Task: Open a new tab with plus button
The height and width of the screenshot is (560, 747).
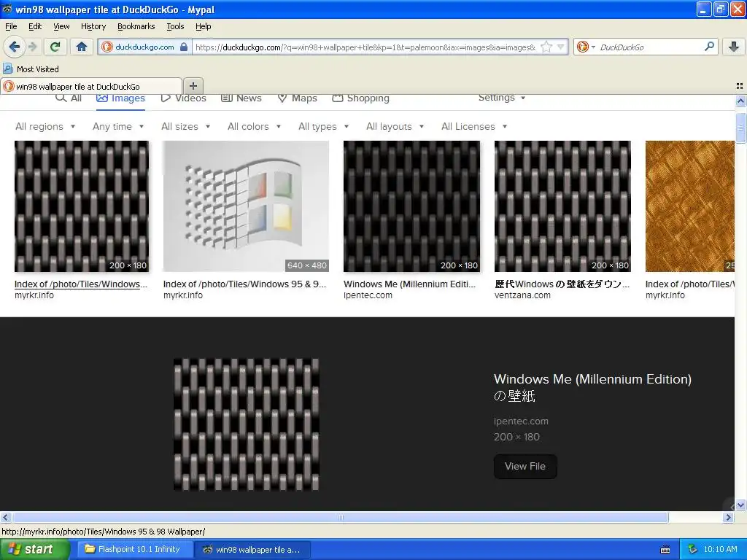Action: point(193,86)
